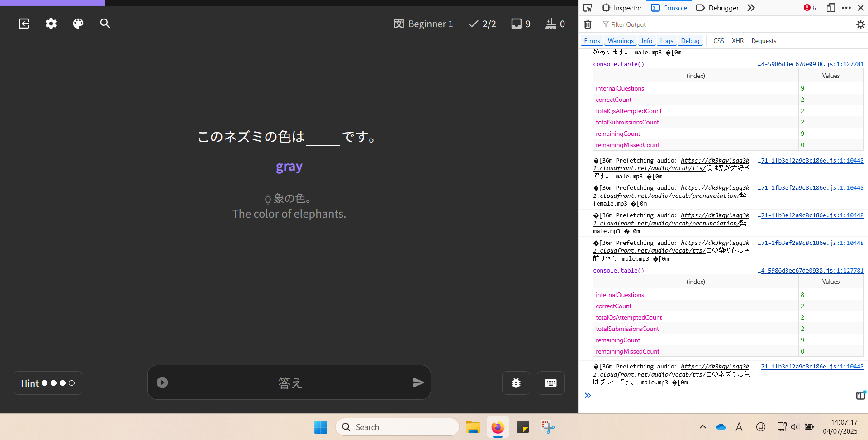Click the Hint button
This screenshot has height=440, width=868.
[x=48, y=383]
